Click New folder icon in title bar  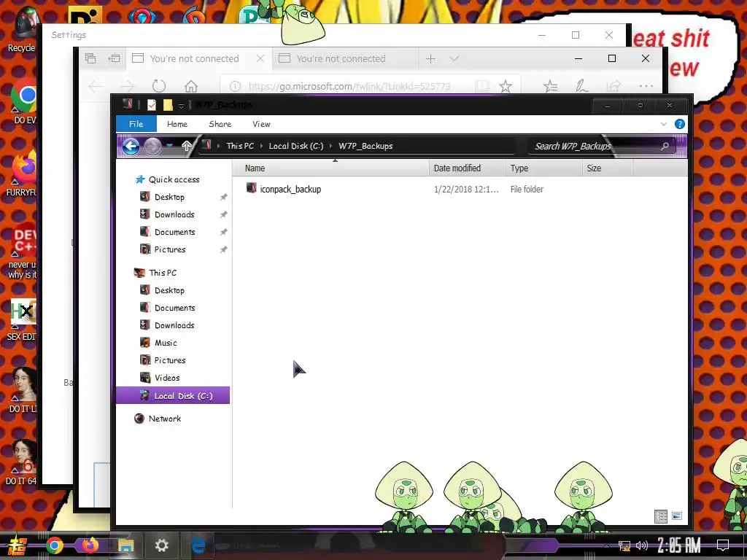pyautogui.click(x=168, y=105)
